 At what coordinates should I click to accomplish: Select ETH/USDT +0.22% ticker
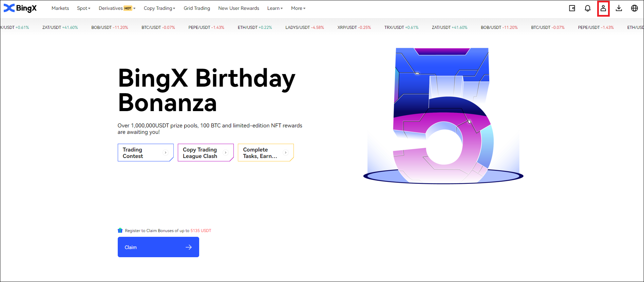pos(255,28)
